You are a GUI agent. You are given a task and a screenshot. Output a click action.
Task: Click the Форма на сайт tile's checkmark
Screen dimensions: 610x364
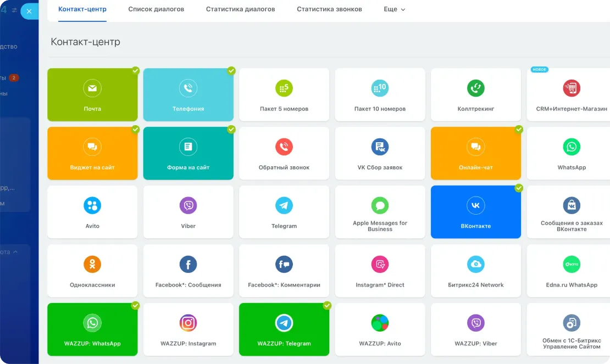click(231, 130)
